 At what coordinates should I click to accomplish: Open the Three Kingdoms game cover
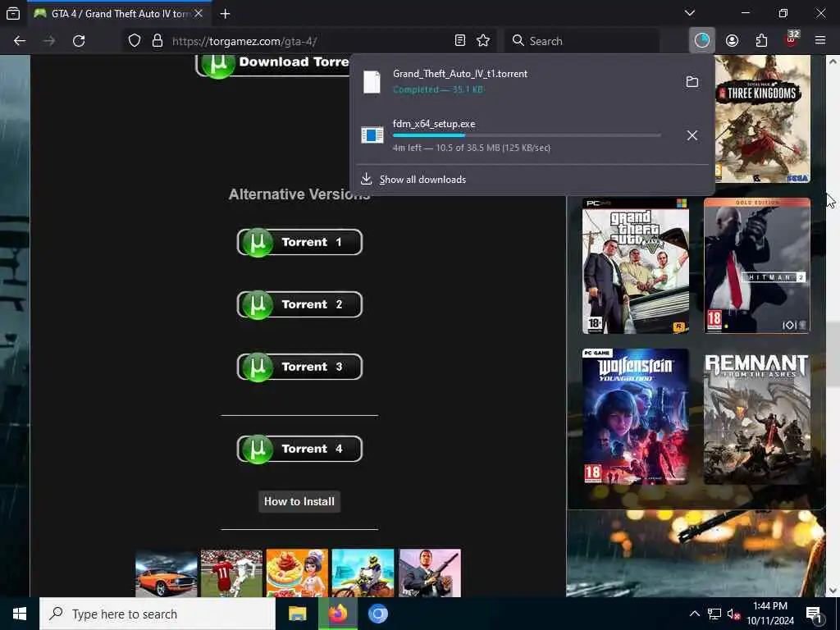(763, 118)
